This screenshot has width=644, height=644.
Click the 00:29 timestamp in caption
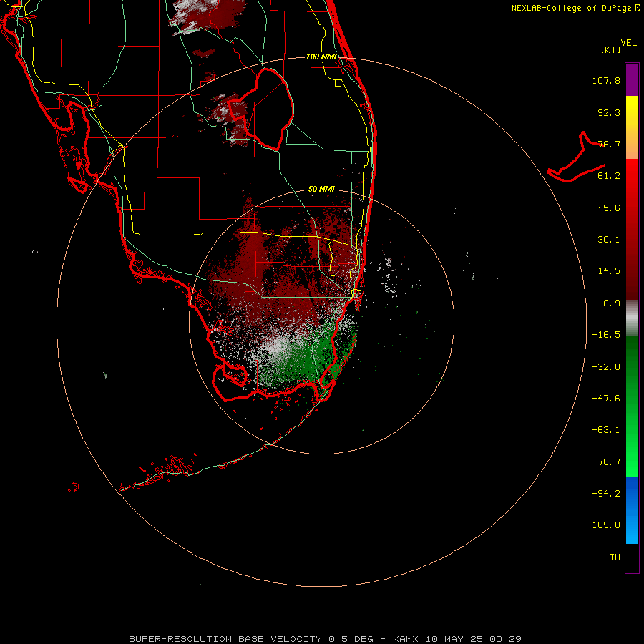pyautogui.click(x=506, y=639)
